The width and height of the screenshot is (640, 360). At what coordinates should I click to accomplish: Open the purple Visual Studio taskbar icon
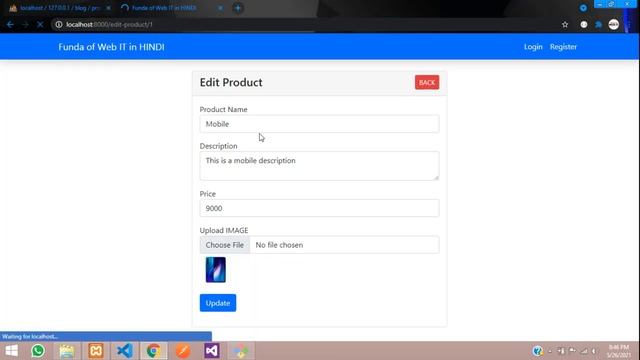coord(212,351)
